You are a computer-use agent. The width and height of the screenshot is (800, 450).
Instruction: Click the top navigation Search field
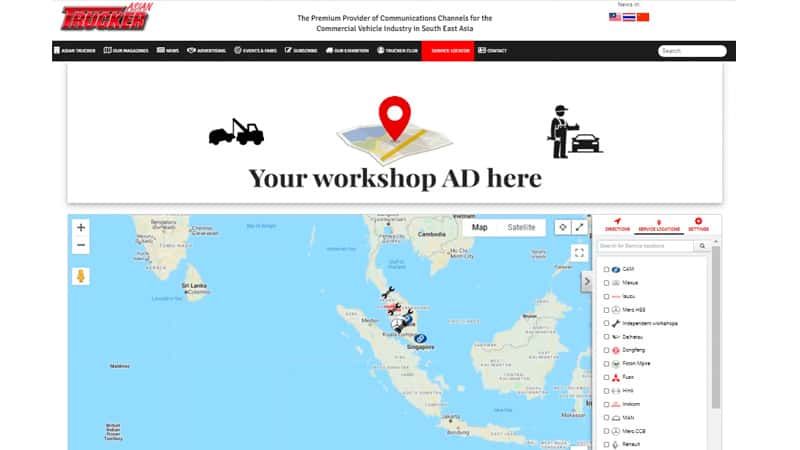click(692, 50)
